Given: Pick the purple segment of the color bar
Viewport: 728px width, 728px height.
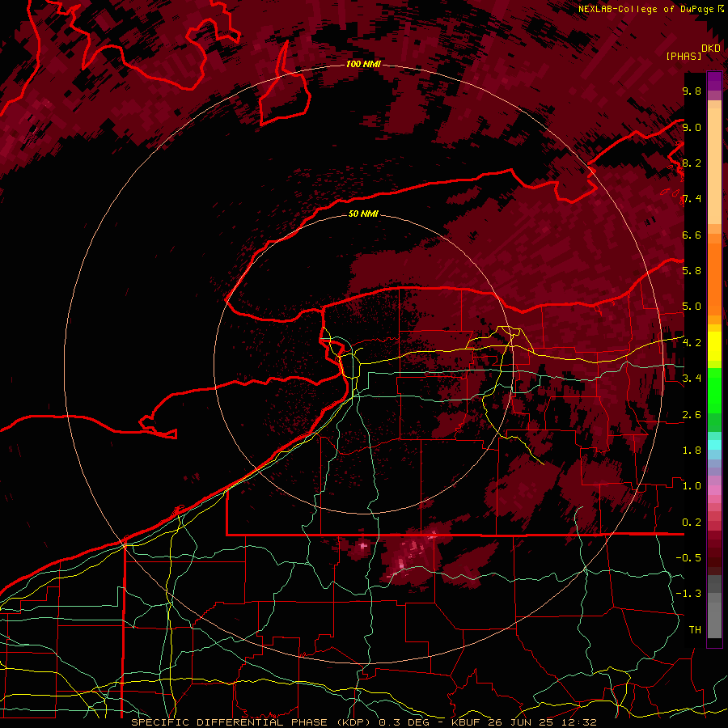Looking at the screenshot, I should point(714,82).
